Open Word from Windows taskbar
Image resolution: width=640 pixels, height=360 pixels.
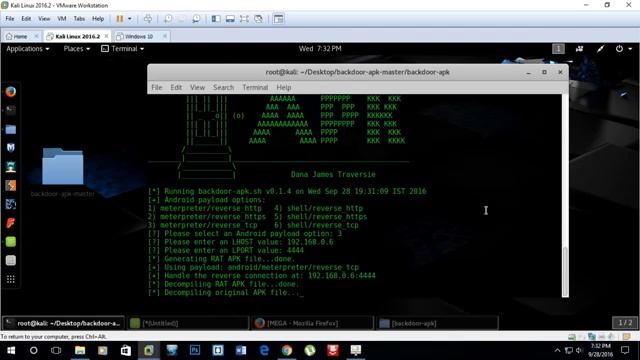coord(241,350)
